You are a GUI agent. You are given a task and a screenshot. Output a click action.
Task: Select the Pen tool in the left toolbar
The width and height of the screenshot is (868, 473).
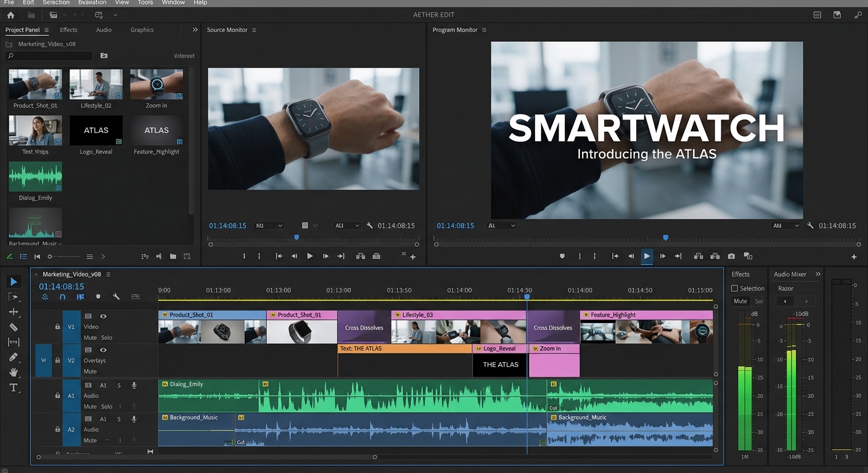(14, 356)
